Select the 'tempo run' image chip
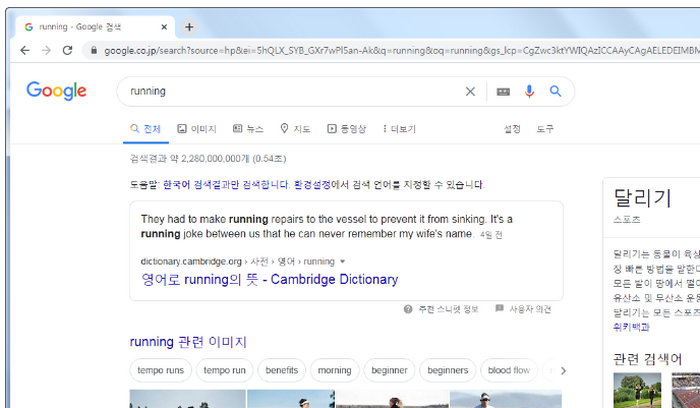 click(225, 371)
